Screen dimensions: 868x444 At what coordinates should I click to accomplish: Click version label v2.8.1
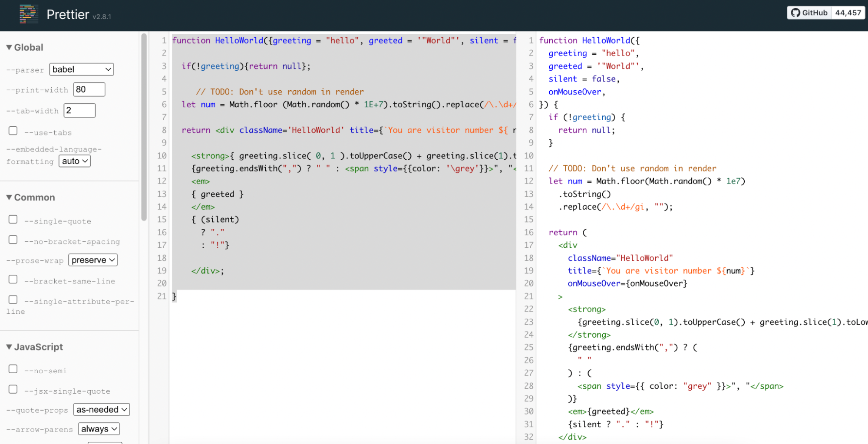tap(102, 17)
